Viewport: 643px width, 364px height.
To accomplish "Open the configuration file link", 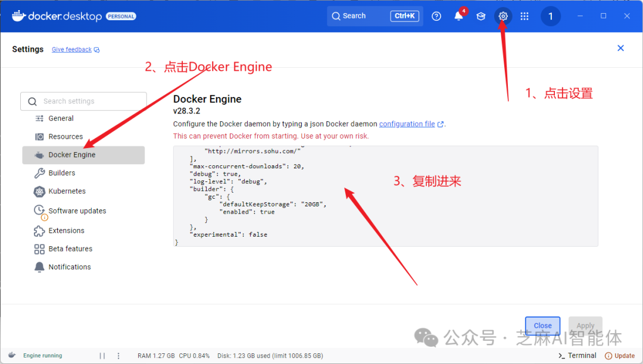I will 407,124.
